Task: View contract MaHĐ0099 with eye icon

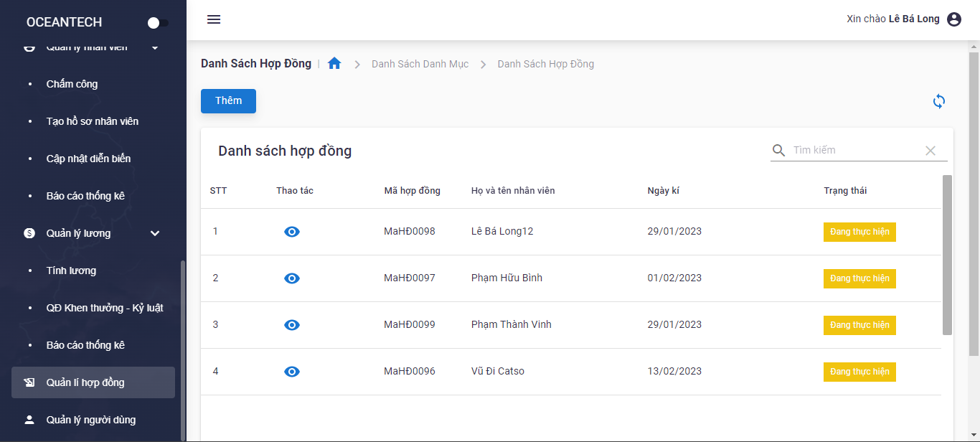Action: [x=292, y=325]
